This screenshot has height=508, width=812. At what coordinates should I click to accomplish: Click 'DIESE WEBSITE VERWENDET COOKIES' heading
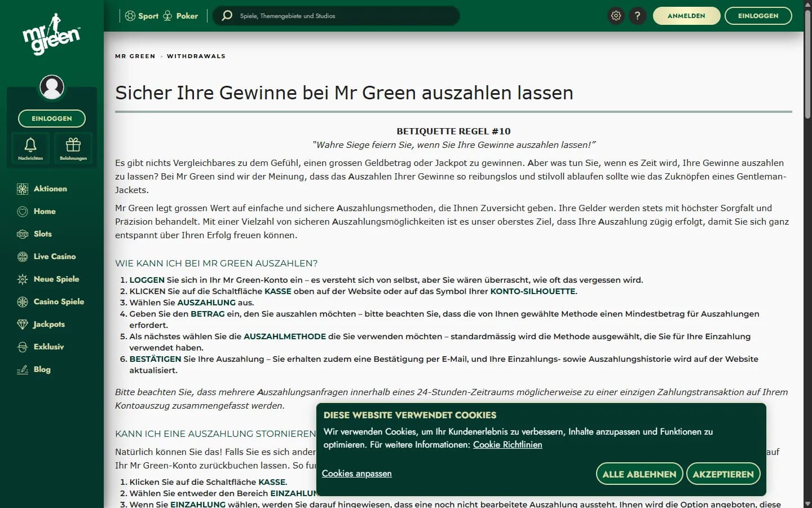tap(410, 415)
